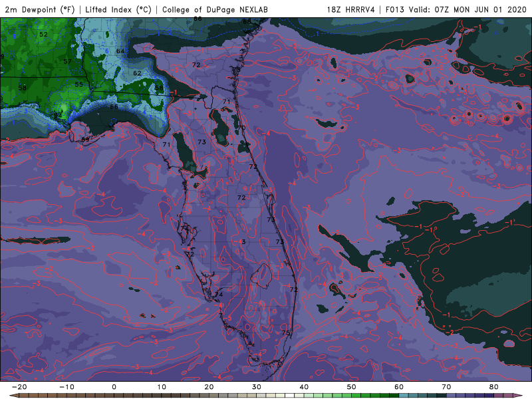532x399 pixels.
Task: Click the 30 label on the color scale
Action: (257, 387)
